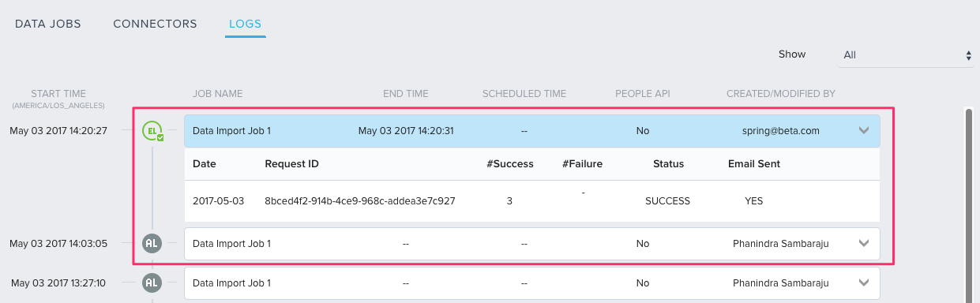Switch to the Connectors tab
Viewport: 980px width, 303px height.
coord(155,24)
